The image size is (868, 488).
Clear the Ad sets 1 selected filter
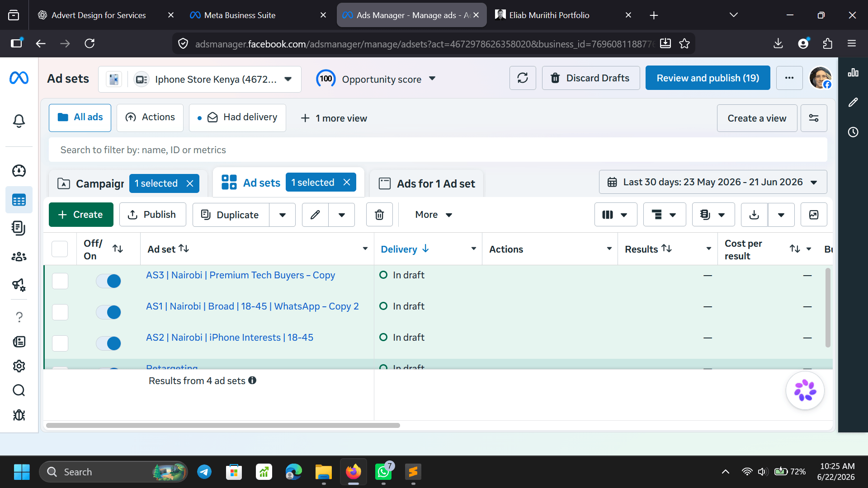[x=347, y=182]
